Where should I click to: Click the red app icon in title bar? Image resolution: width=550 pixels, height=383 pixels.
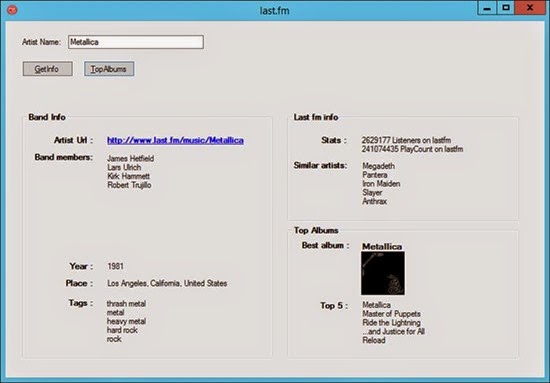pyautogui.click(x=12, y=9)
